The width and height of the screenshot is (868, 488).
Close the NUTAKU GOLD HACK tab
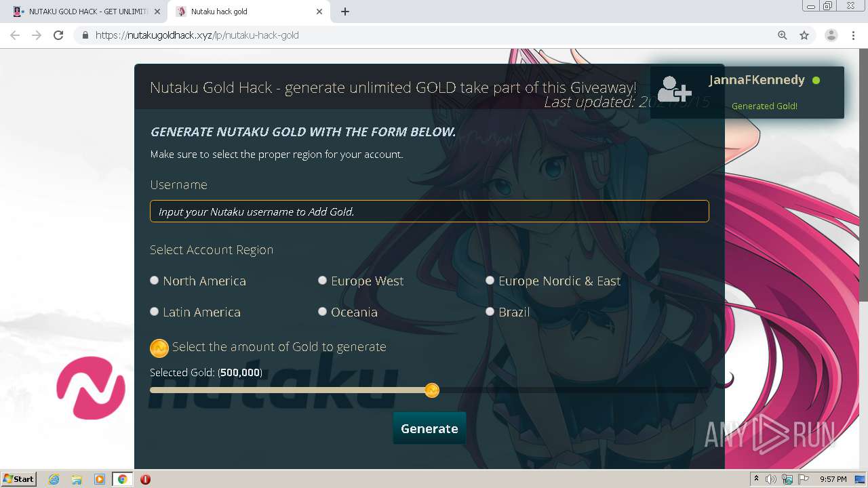pos(157,12)
